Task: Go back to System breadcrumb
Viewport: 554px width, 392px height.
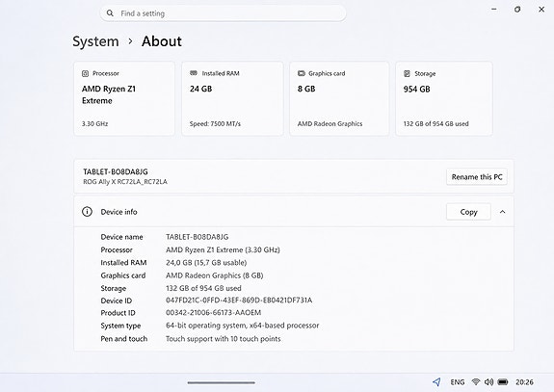Action: pos(95,41)
